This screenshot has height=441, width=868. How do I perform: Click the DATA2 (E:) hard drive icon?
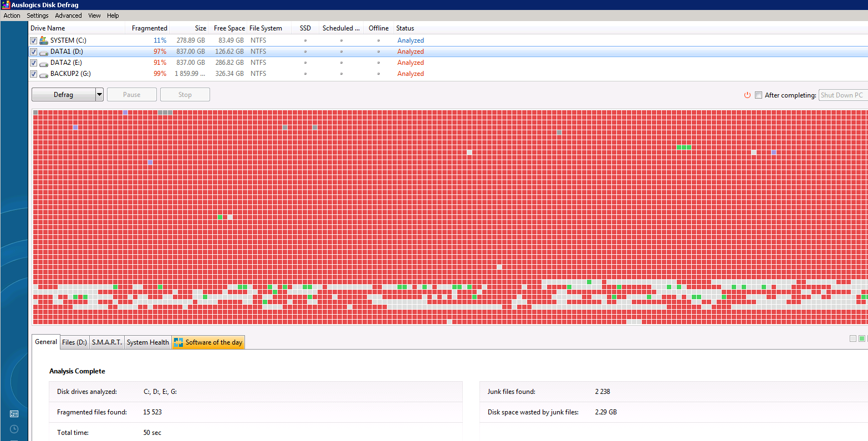coord(44,63)
